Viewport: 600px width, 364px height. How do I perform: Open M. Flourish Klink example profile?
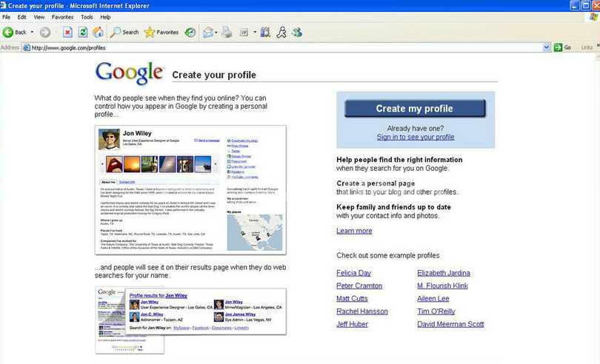[442, 286]
